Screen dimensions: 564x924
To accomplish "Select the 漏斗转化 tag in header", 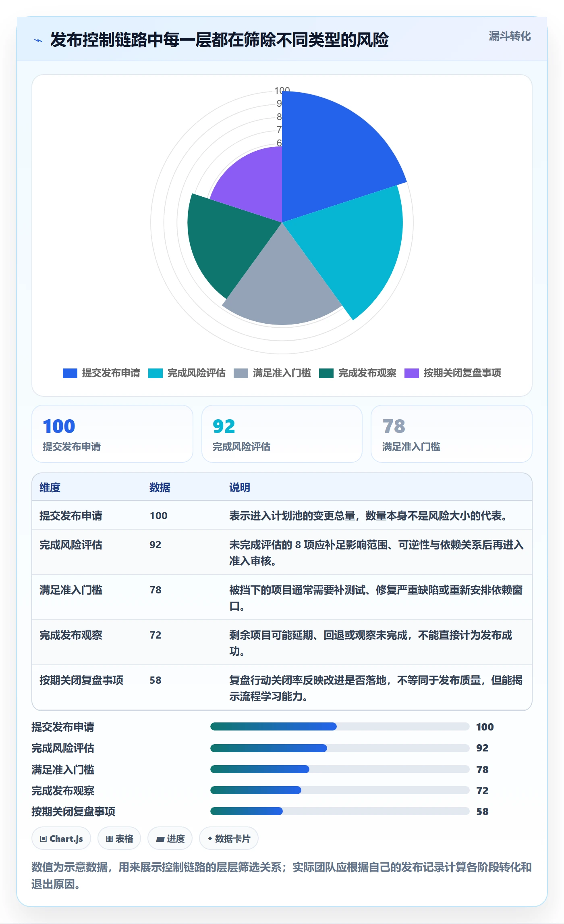I will [x=510, y=36].
